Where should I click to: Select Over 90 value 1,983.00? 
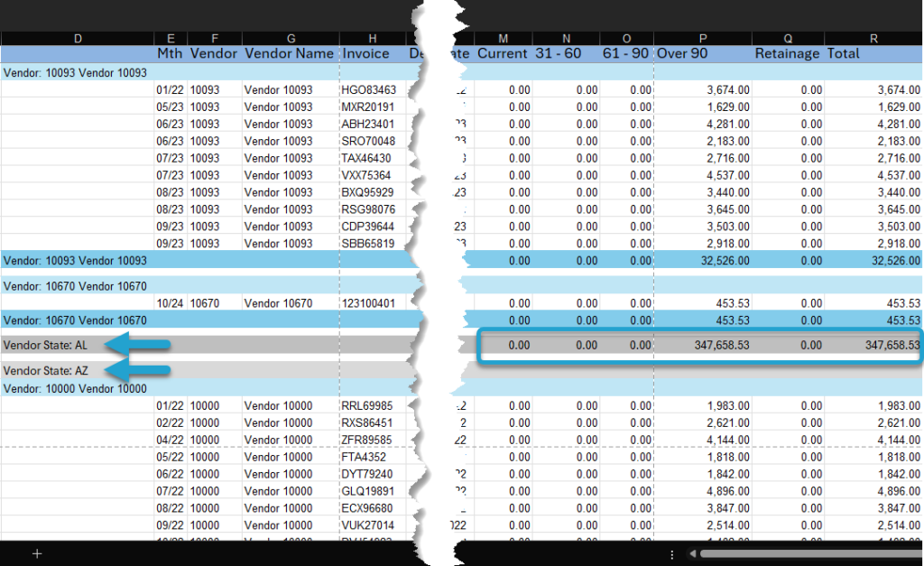702,406
